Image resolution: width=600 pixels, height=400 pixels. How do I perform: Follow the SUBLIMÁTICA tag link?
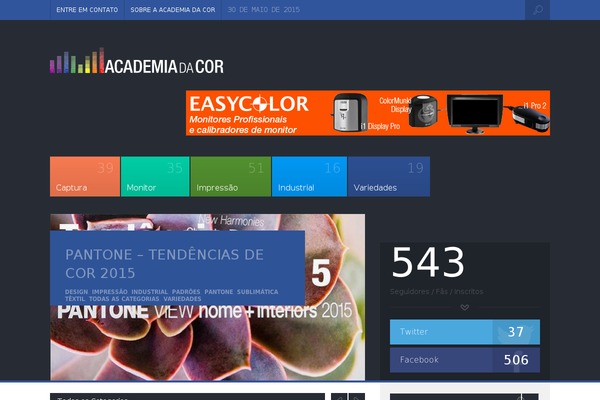click(258, 292)
